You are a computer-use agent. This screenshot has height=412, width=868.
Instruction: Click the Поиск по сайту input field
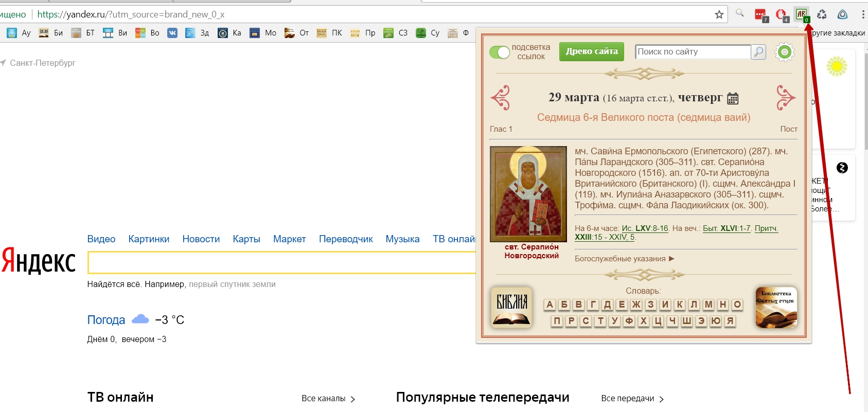point(693,52)
